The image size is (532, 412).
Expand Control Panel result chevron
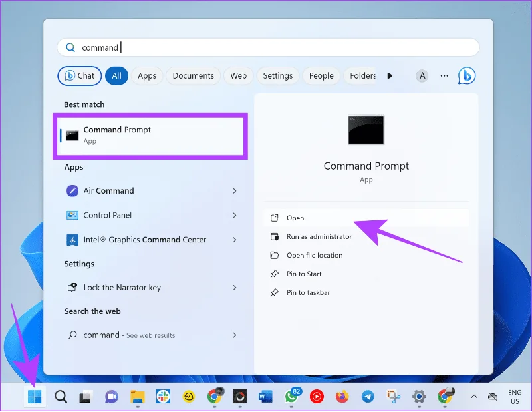(235, 216)
